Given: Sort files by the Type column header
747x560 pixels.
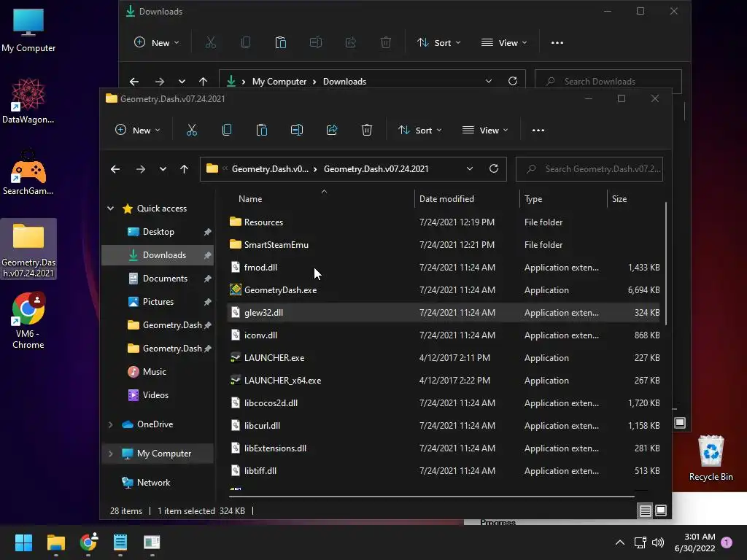Looking at the screenshot, I should tap(533, 199).
